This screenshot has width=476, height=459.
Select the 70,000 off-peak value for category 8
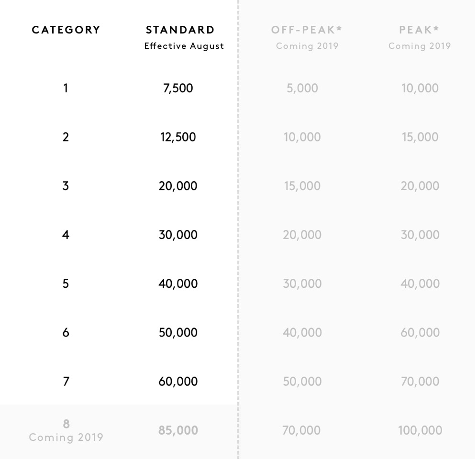301,430
